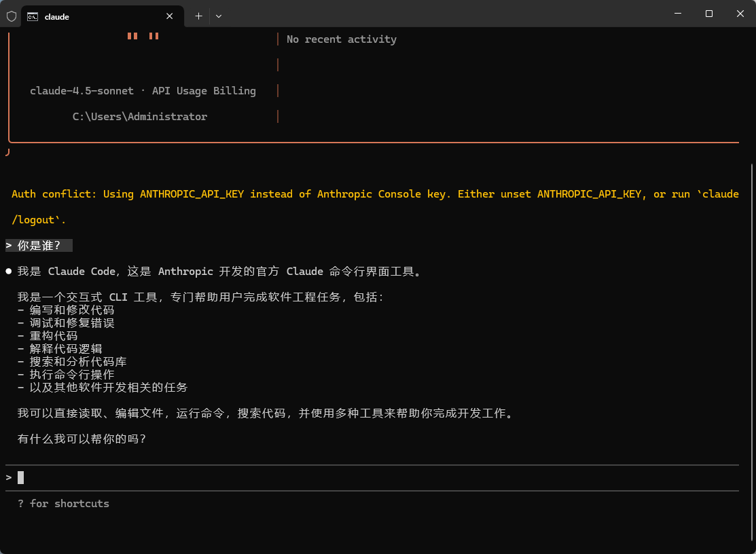This screenshot has height=554, width=756.
Task: Open the new tab dropdown chevron
Action: (219, 16)
